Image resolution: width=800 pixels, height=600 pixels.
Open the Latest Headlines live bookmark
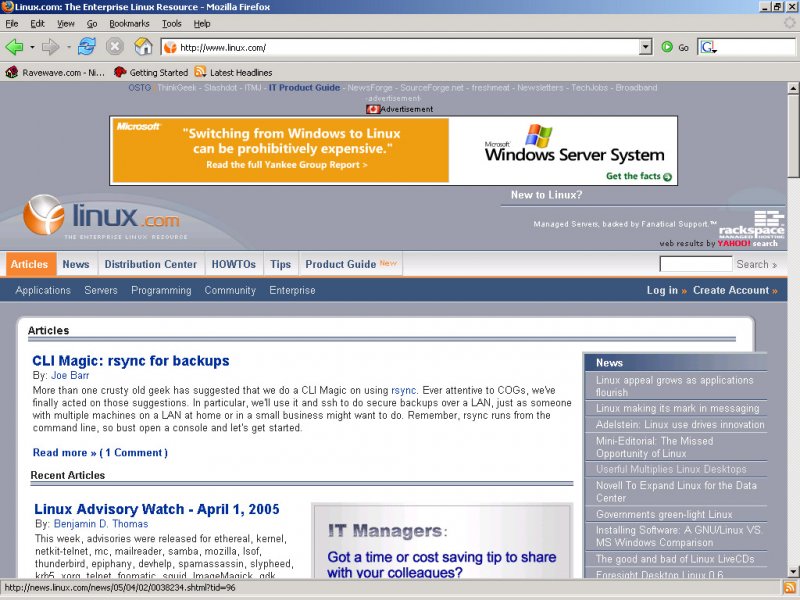click(x=233, y=72)
